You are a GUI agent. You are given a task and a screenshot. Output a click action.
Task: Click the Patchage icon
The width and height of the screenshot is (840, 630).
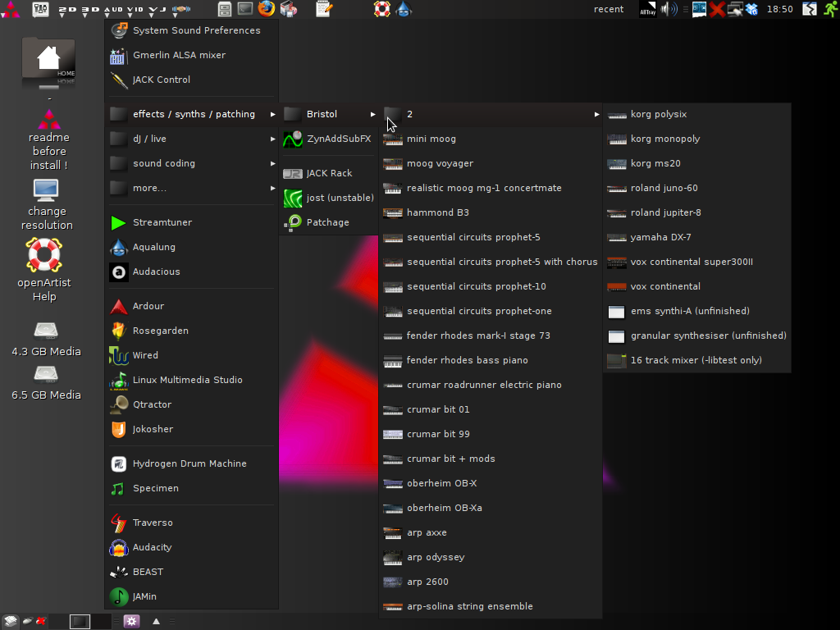293,222
